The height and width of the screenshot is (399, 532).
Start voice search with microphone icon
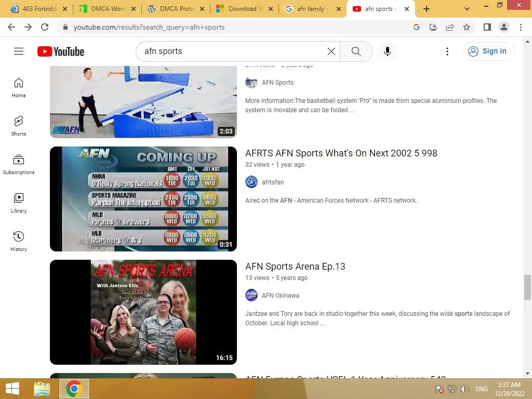pyautogui.click(x=388, y=51)
